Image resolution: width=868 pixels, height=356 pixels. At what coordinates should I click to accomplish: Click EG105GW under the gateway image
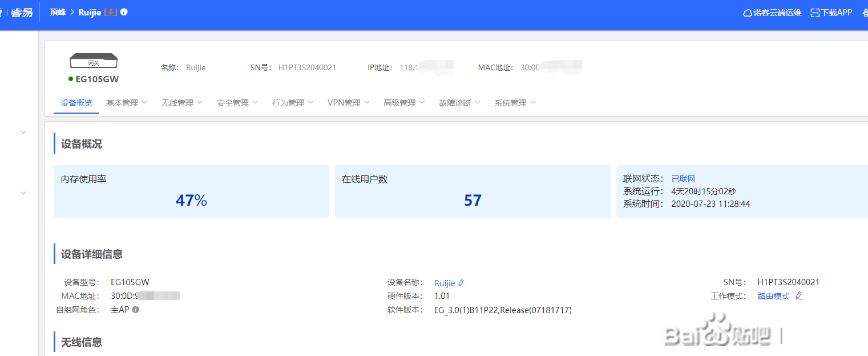(x=97, y=79)
